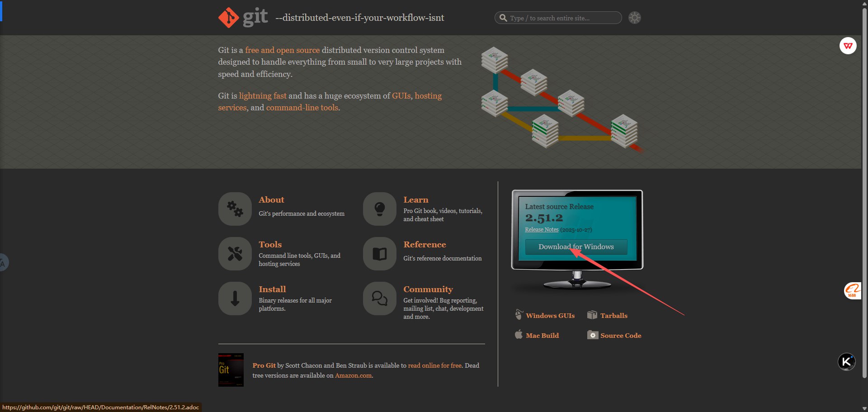Open the Community chat bubbles icon
Screen dimensions: 868x412
(379, 298)
